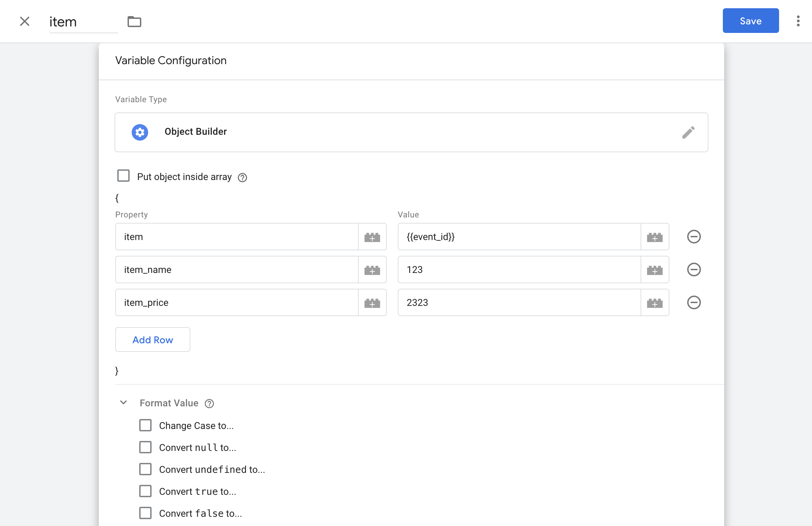Click Add Row button
The height and width of the screenshot is (526, 812).
pos(153,339)
